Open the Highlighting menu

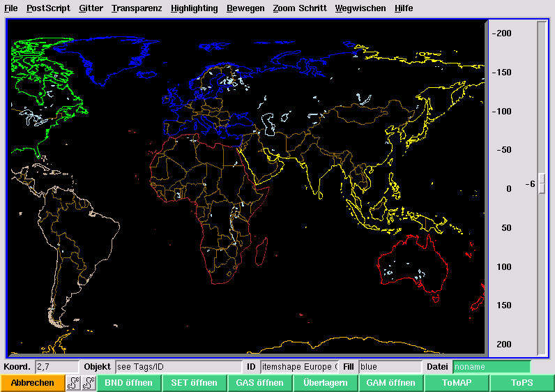click(195, 8)
